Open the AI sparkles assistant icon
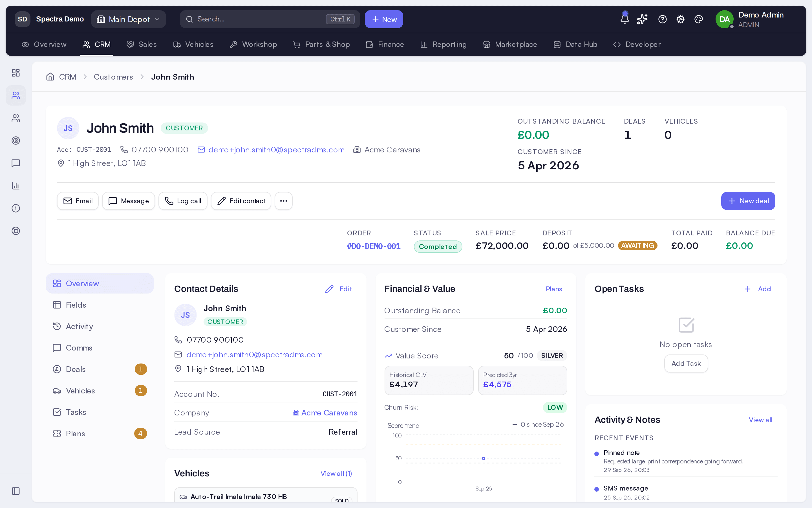Image resolution: width=812 pixels, height=508 pixels. pos(642,19)
